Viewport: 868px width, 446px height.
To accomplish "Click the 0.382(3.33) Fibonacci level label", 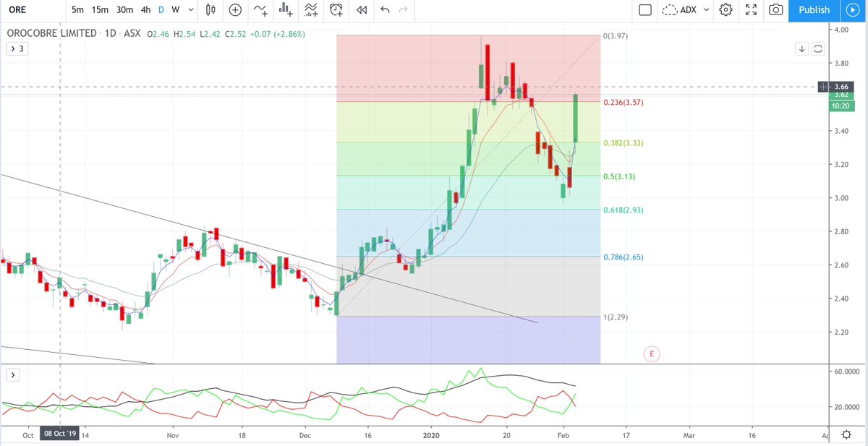I will pyautogui.click(x=623, y=143).
